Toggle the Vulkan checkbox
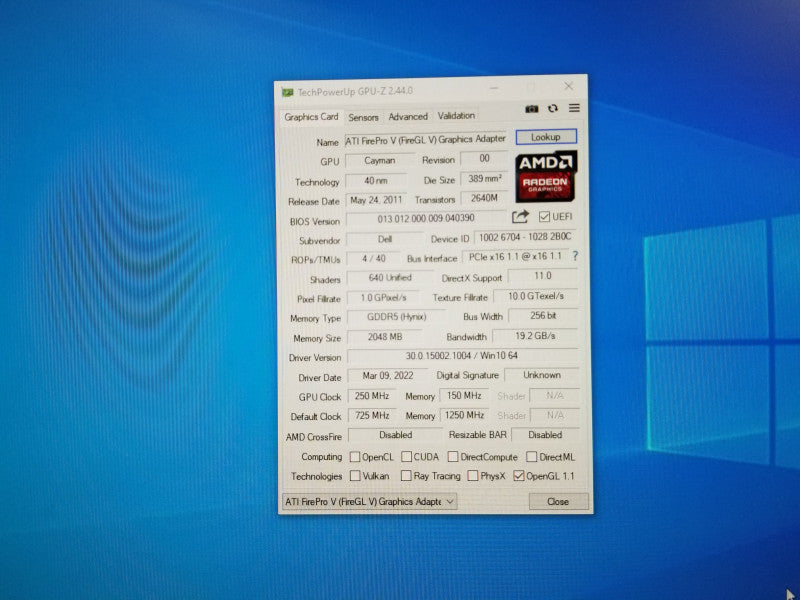800x600 pixels. [355, 476]
